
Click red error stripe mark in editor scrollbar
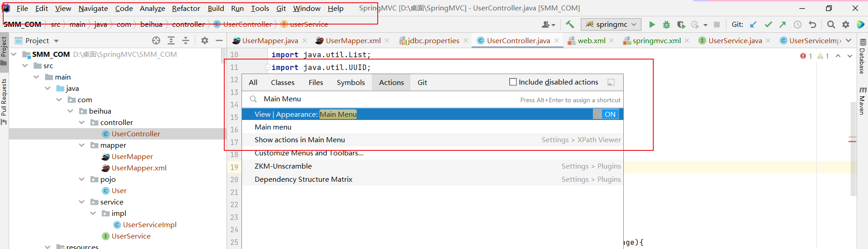852,141
